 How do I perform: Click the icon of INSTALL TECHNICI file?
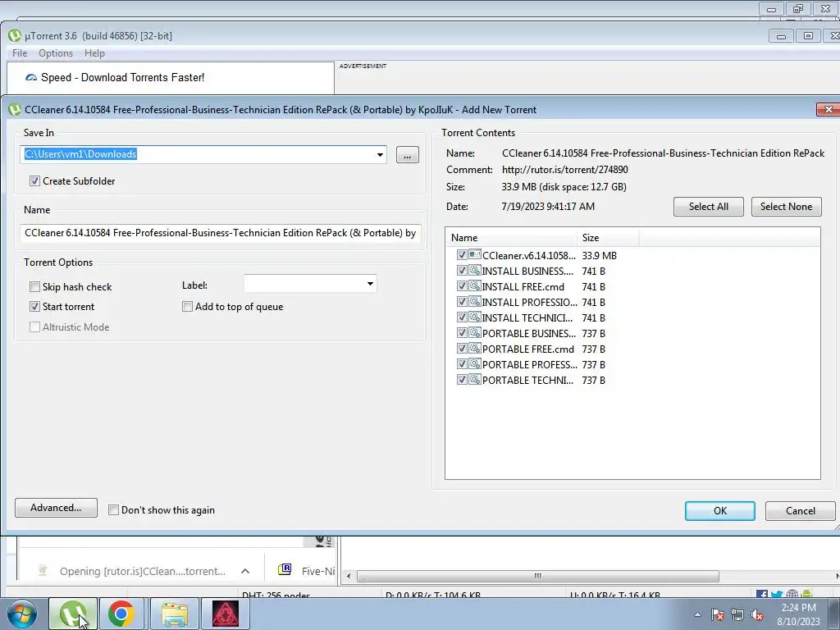click(x=475, y=317)
